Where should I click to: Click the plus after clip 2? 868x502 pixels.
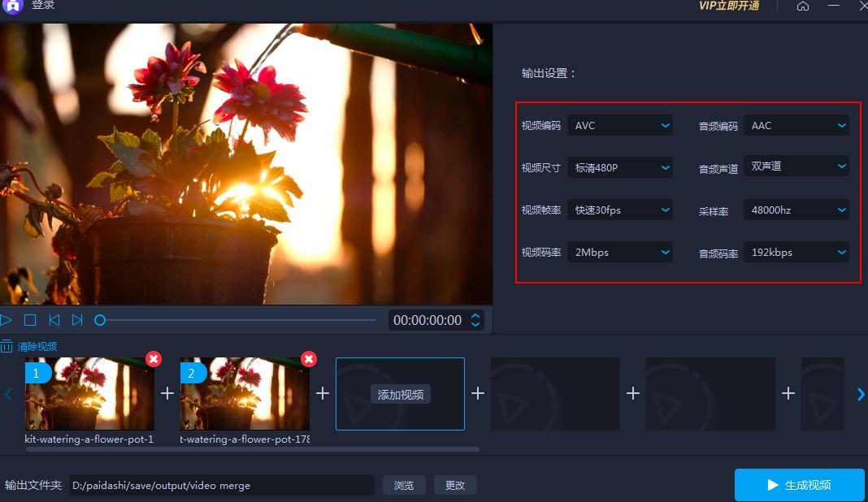pos(322,393)
